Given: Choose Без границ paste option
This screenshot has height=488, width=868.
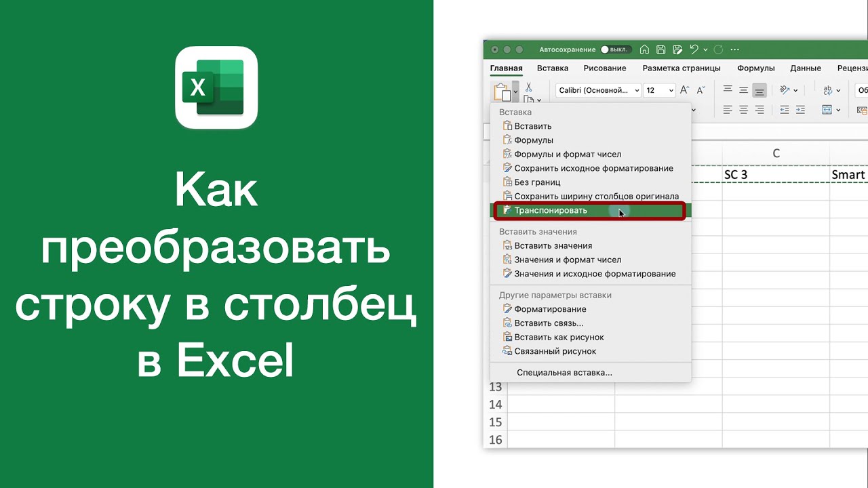Looking at the screenshot, I should coord(591,182).
